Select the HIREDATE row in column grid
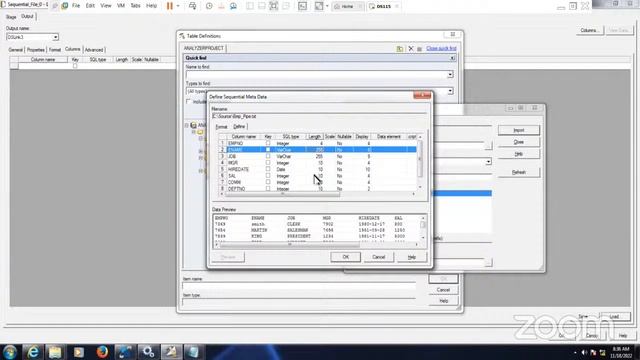Image resolution: width=640 pixels, height=360 pixels. pos(318,169)
